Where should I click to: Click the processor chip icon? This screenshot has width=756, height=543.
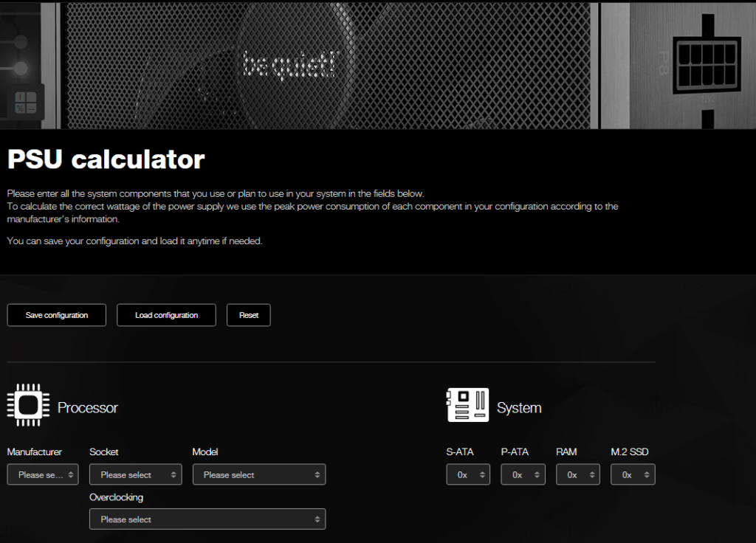pos(28,404)
